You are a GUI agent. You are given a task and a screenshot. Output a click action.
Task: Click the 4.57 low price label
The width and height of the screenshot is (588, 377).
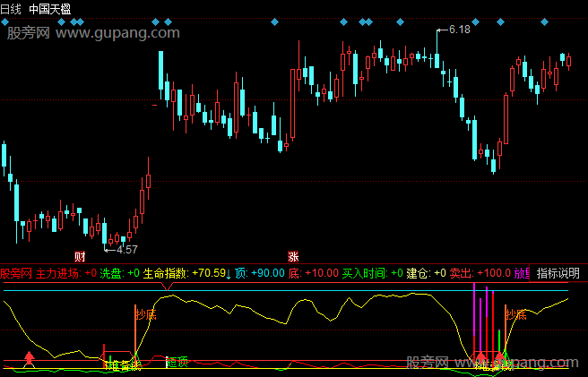tap(127, 249)
